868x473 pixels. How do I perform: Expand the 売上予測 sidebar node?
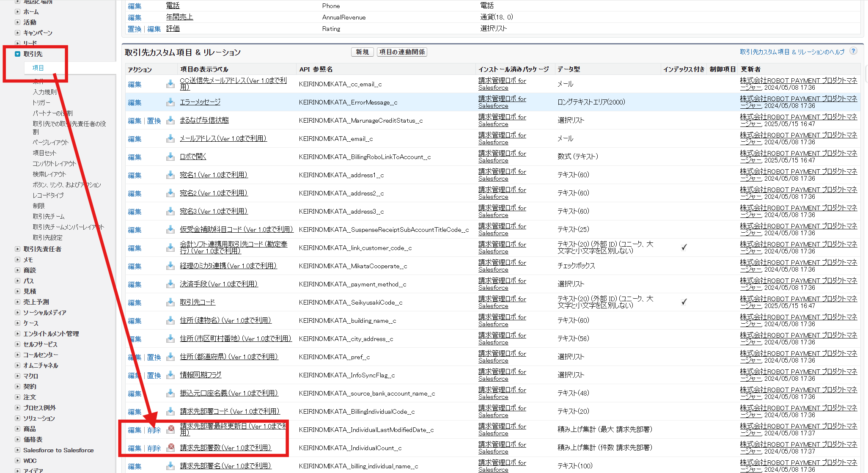coord(17,302)
